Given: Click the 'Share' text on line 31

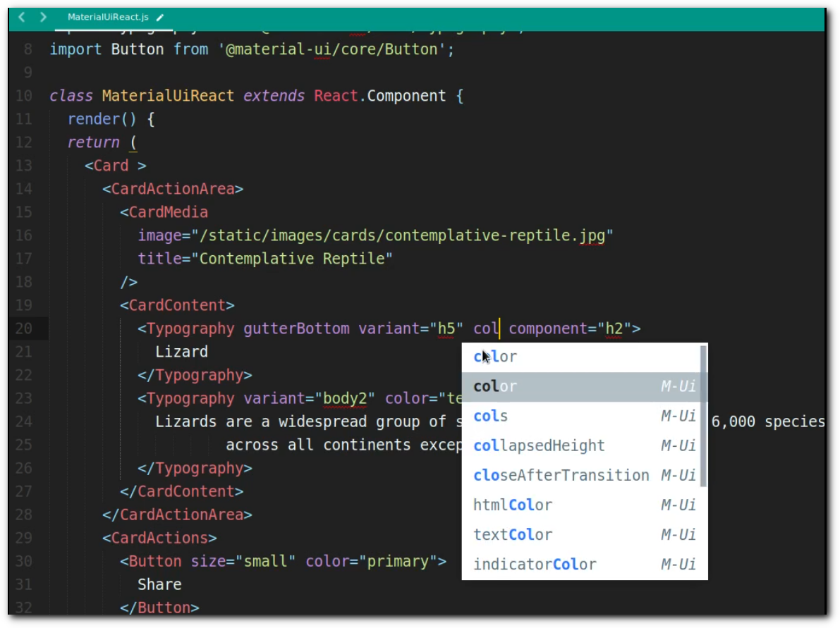Looking at the screenshot, I should [159, 584].
